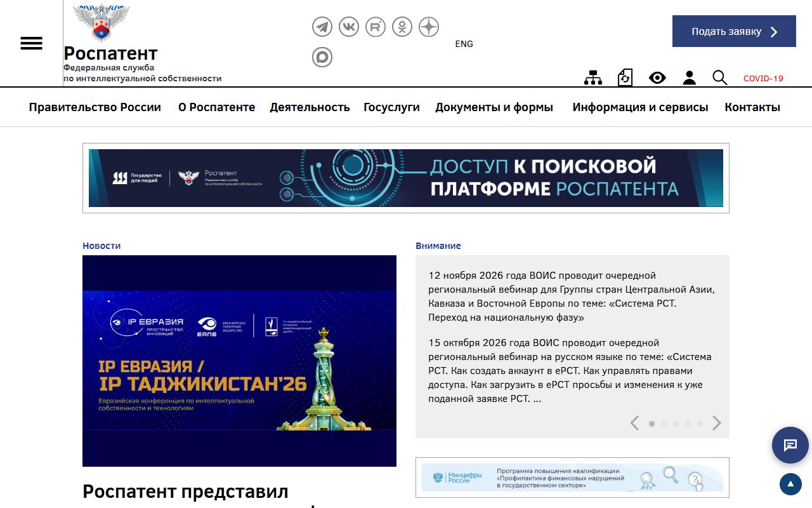Click the document refresh icon
The image size is (812, 508).
625,77
